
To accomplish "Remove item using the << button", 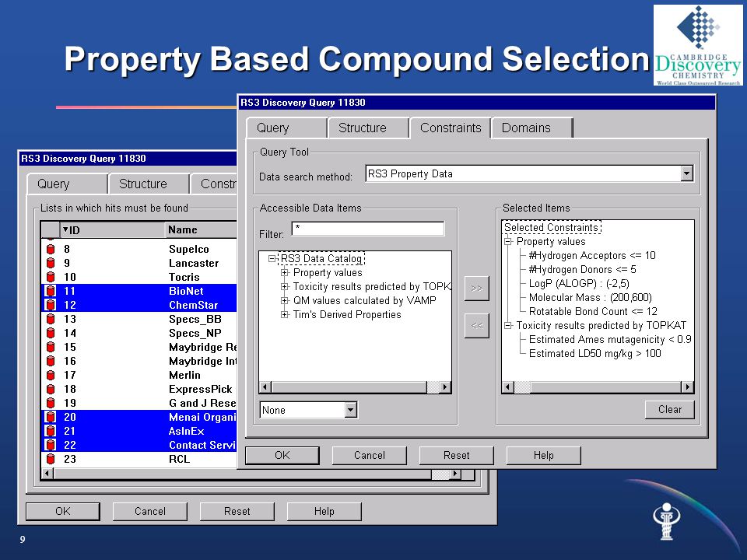I will [477, 326].
